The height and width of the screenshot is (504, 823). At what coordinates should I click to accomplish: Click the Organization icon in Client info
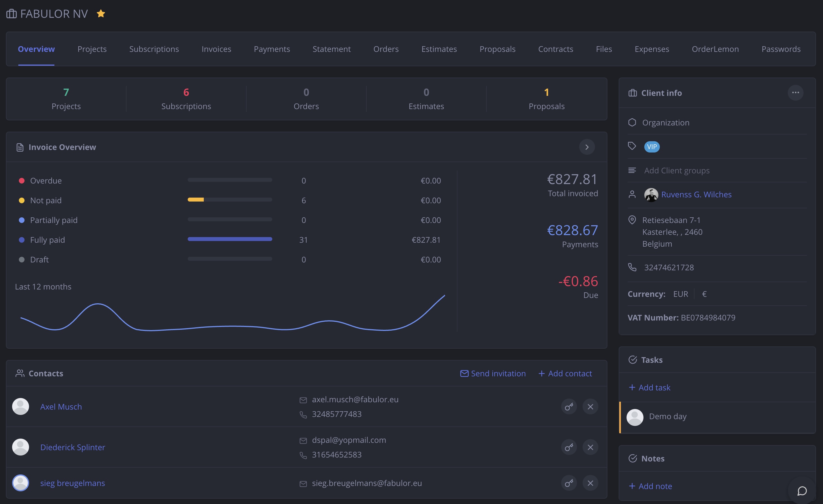[632, 122]
